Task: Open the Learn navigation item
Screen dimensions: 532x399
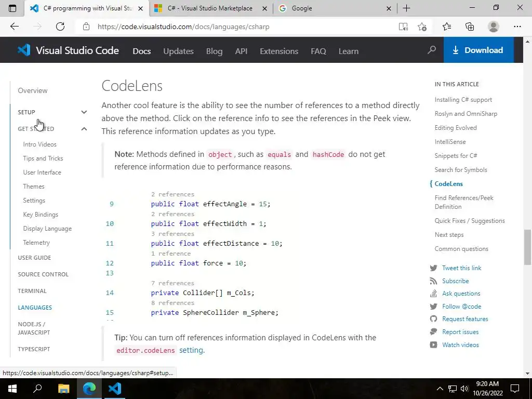Action: [349, 51]
